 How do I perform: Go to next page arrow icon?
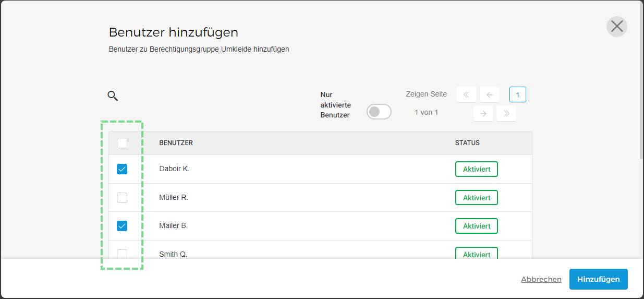[x=483, y=113]
